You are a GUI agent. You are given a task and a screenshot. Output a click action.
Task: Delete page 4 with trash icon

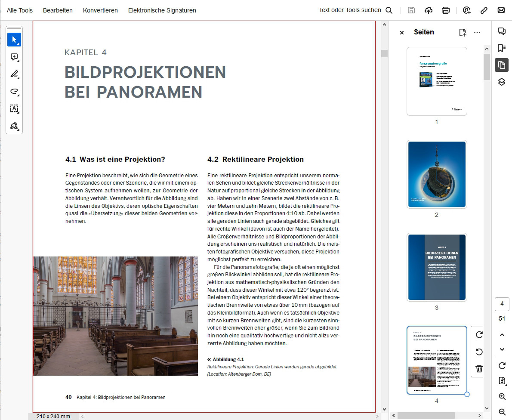coord(479,369)
